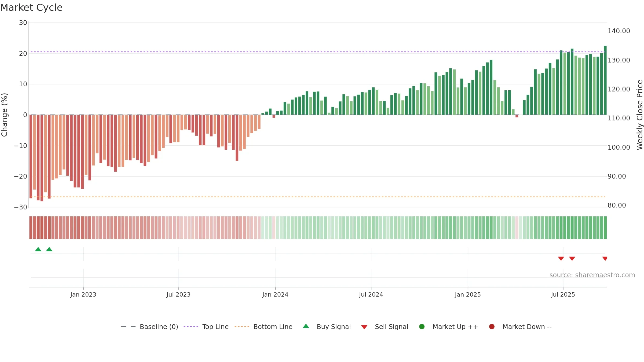Click the last bright green heatmap cell
Screen dimensions: 644x362
tap(605, 228)
